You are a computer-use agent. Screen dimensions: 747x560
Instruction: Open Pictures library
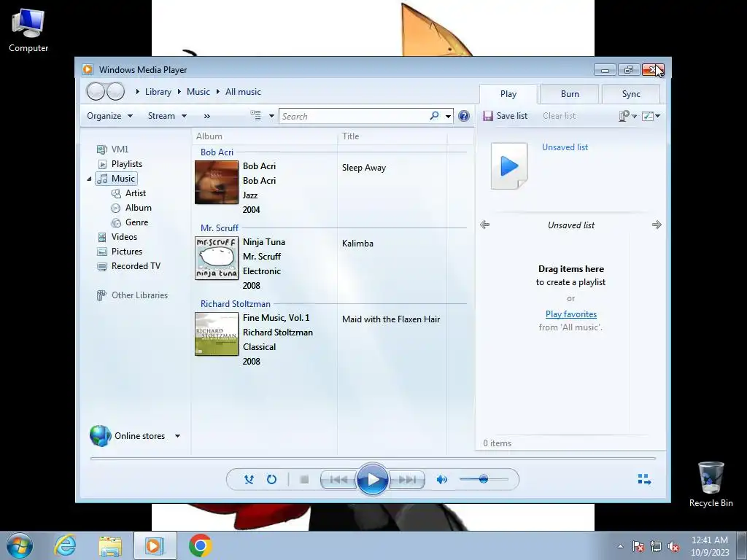tap(120, 252)
